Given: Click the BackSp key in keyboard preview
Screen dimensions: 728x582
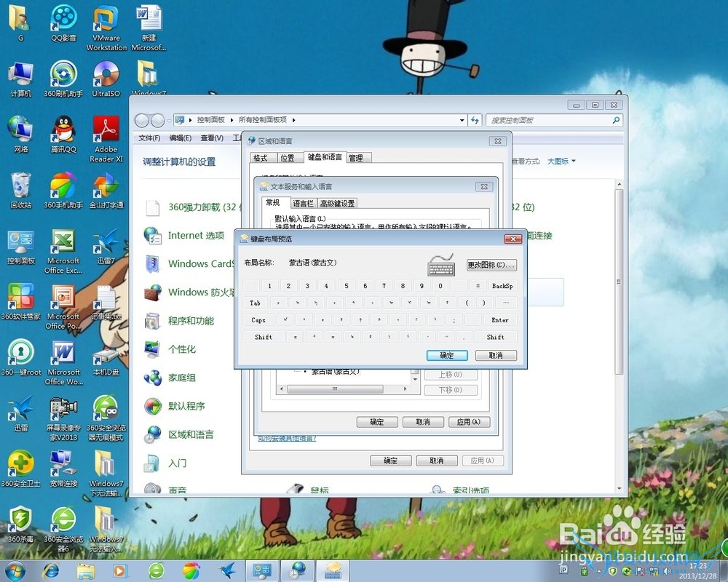Looking at the screenshot, I should pyautogui.click(x=502, y=286).
